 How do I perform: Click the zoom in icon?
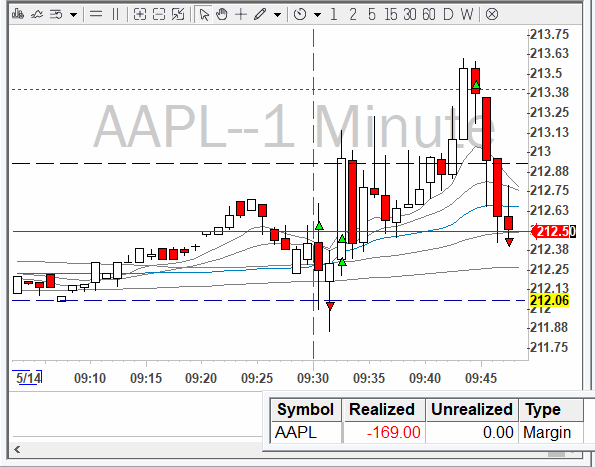140,14
